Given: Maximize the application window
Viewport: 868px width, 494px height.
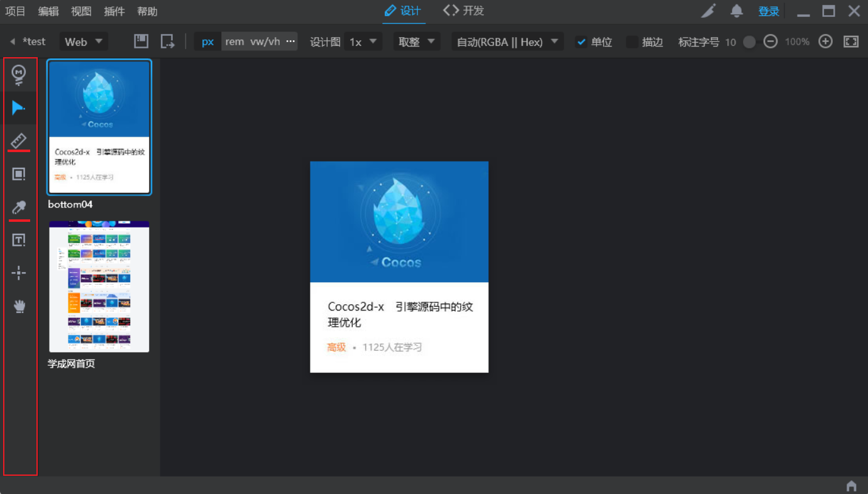Looking at the screenshot, I should 828,11.
